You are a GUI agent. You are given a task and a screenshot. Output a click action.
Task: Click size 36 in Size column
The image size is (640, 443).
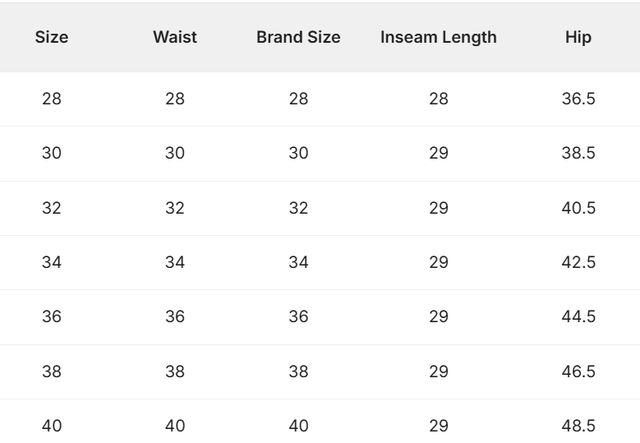(x=51, y=316)
